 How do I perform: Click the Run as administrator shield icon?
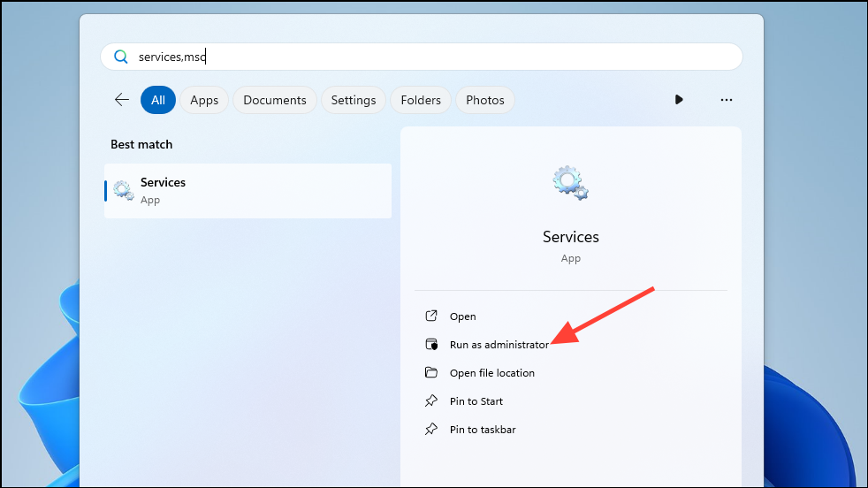point(431,344)
